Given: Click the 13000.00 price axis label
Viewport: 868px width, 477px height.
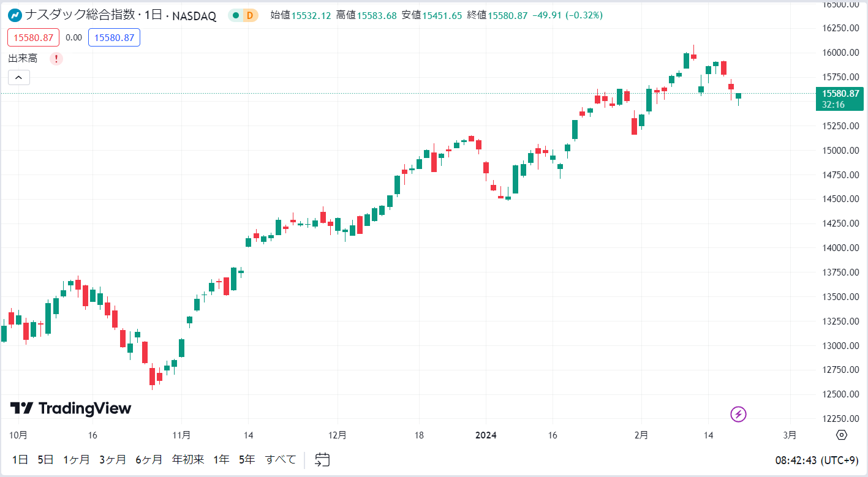Looking at the screenshot, I should pyautogui.click(x=840, y=345).
